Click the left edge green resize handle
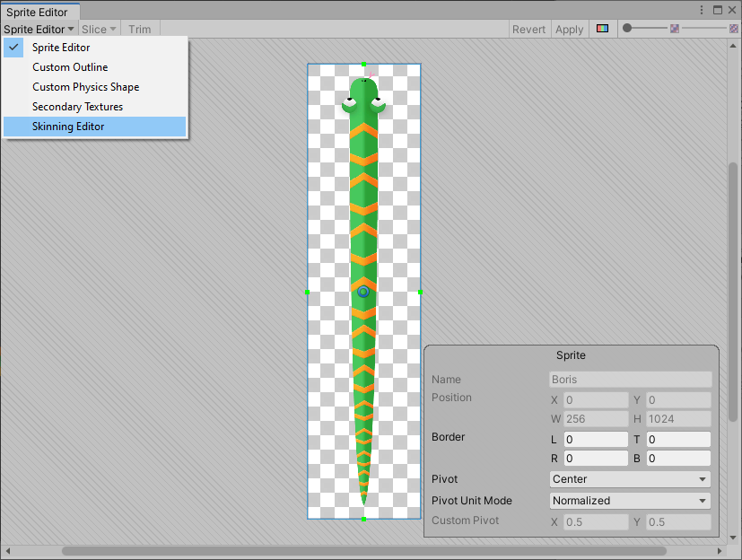742x560 pixels. coord(308,292)
